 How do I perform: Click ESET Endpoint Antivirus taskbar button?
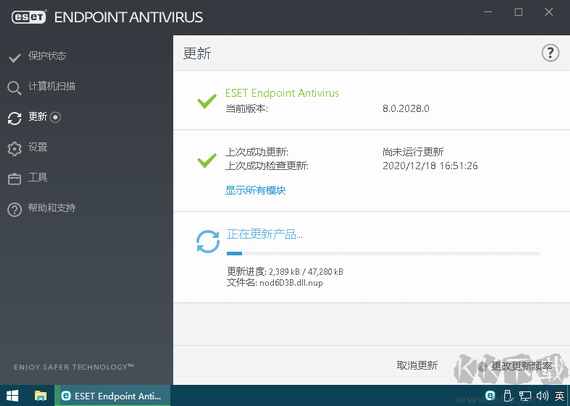(112, 396)
